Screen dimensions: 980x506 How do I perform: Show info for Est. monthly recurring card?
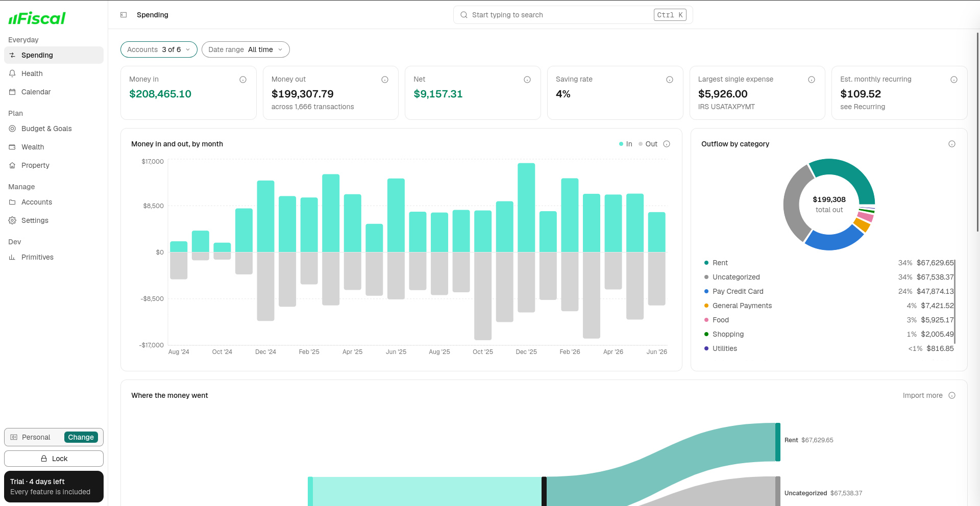pyautogui.click(x=954, y=80)
